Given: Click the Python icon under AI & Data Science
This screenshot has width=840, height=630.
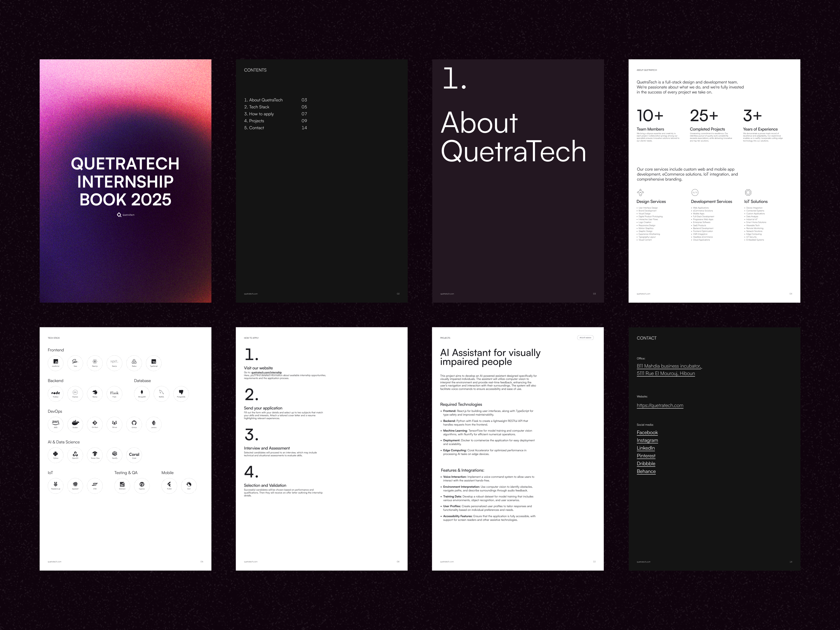Looking at the screenshot, I should point(55,454).
